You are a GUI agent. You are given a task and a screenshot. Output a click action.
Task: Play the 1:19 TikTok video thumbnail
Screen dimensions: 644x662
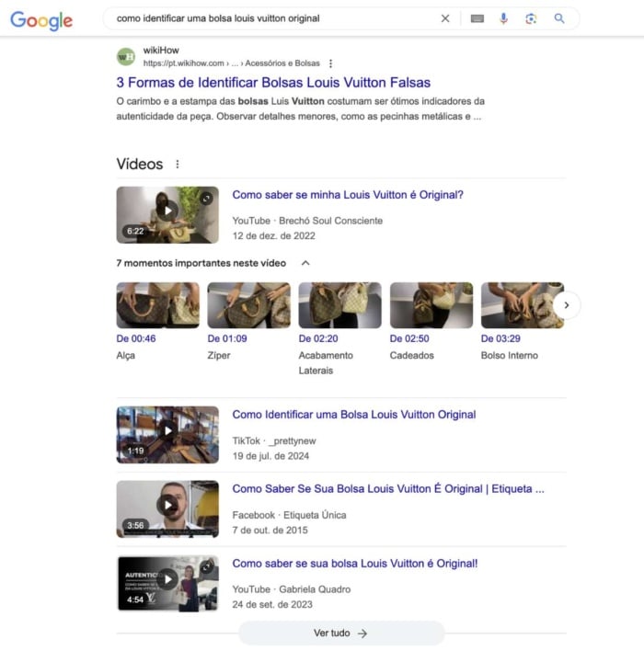167,435
